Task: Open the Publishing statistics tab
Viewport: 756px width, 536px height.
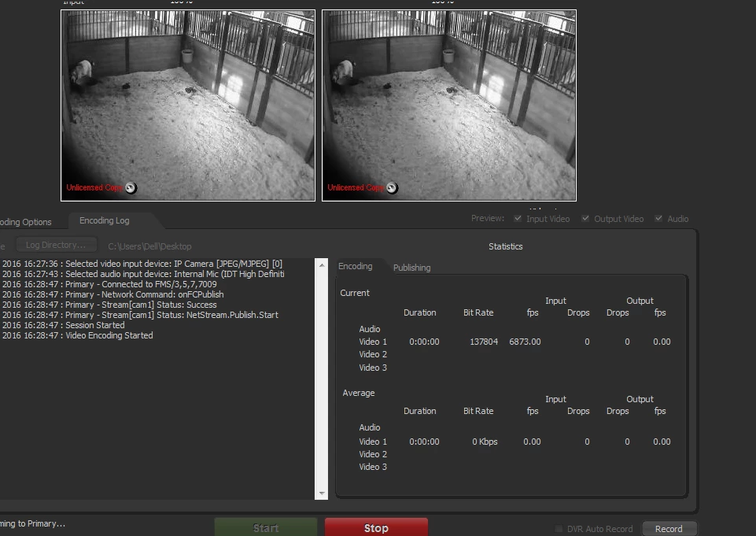Action: 411,268
